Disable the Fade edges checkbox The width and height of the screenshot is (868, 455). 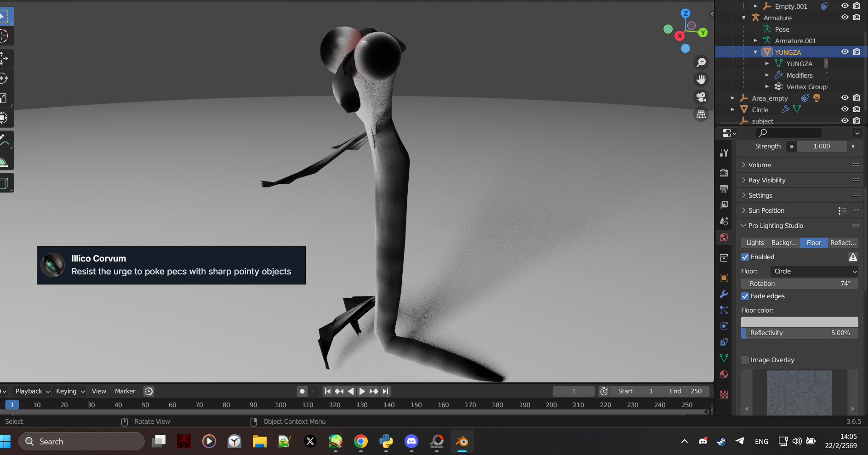tap(745, 296)
